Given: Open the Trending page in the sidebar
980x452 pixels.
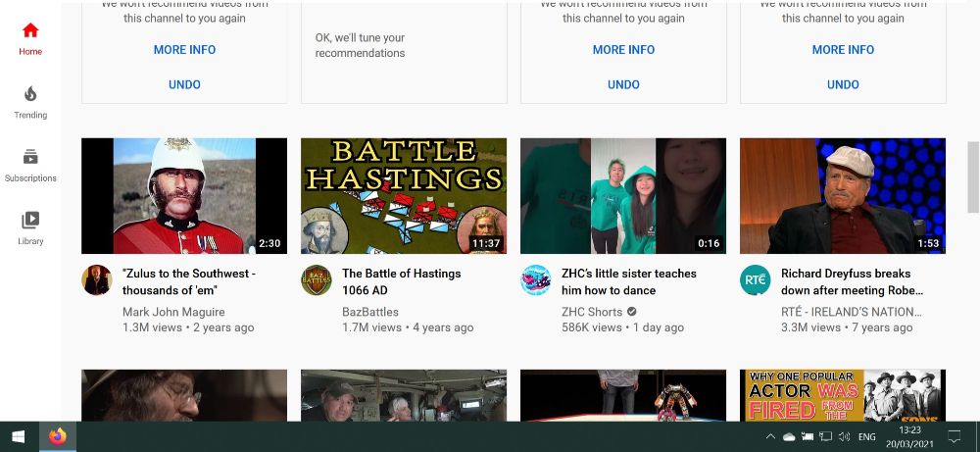Looking at the screenshot, I should (30, 103).
